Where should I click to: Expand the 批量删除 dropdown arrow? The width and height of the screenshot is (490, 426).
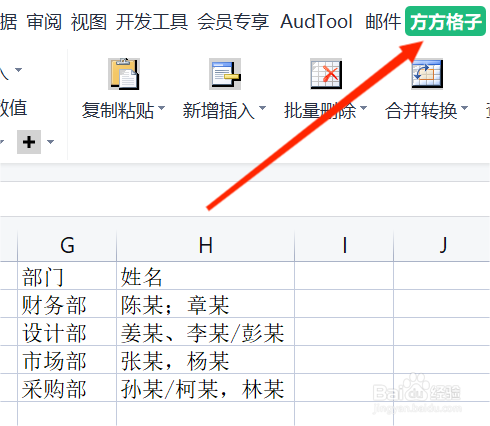[x=363, y=108]
